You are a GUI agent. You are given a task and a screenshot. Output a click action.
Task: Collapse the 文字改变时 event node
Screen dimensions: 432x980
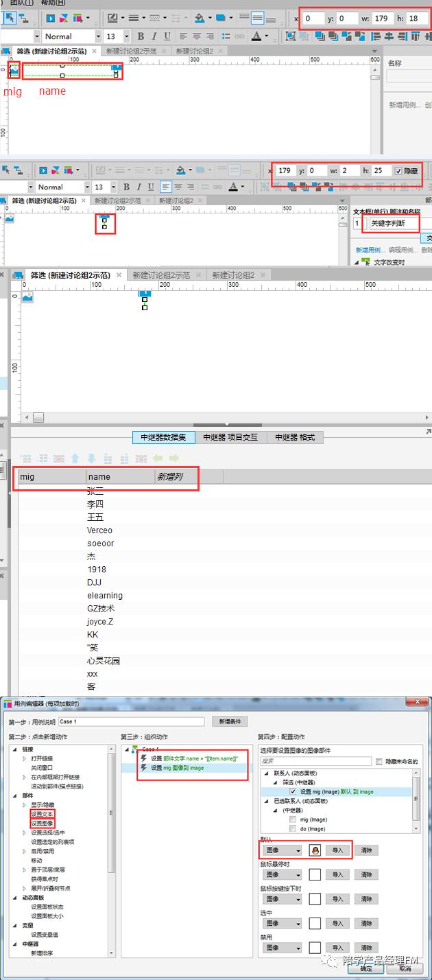pos(357,262)
